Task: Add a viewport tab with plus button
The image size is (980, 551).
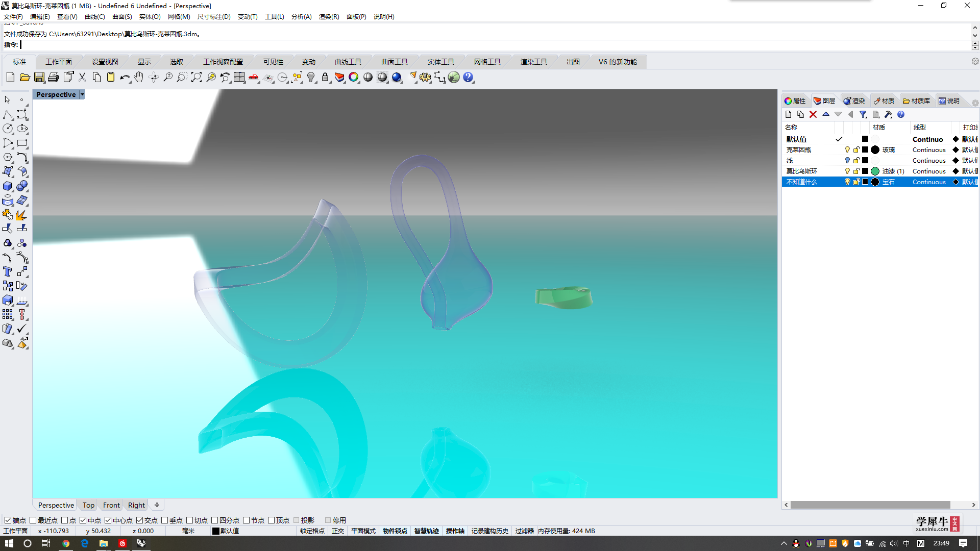Action: click(x=157, y=505)
